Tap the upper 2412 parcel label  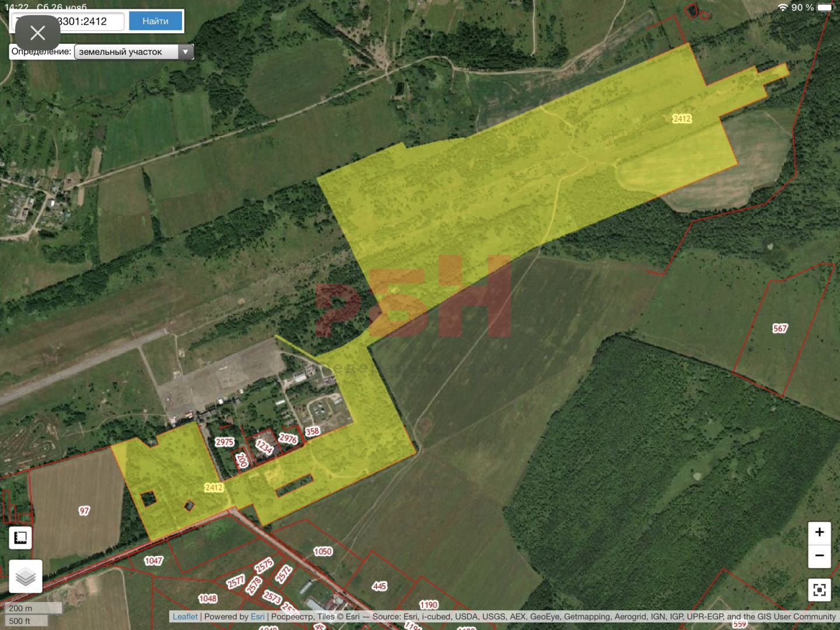pyautogui.click(x=681, y=118)
